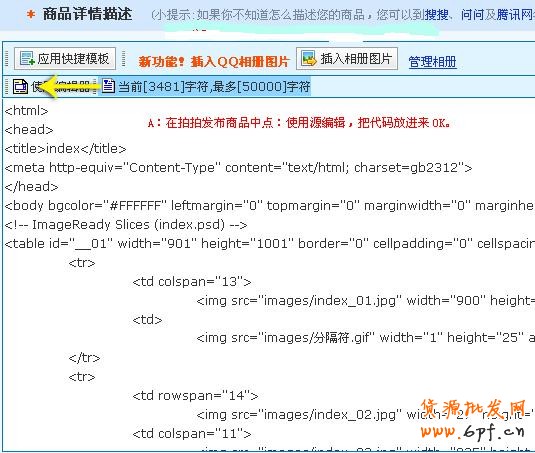
Task: Click the 插入相册图片 picture icon
Action: 309,58
